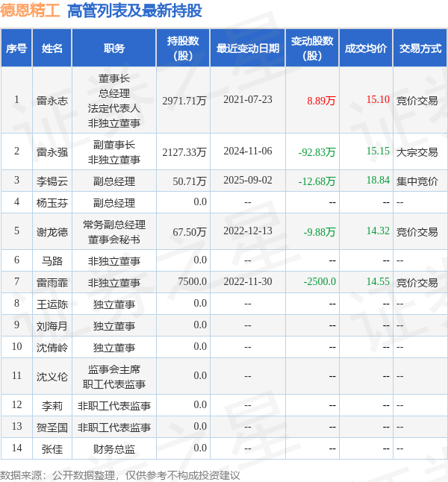This screenshot has width=448, height=482.
Task: Click the name 刘海月
Action: click(52, 326)
